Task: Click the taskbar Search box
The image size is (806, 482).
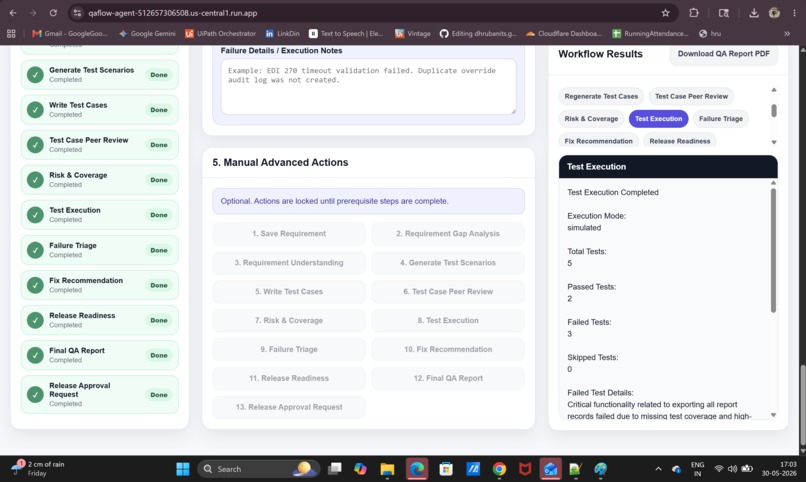Action: pyautogui.click(x=258, y=469)
